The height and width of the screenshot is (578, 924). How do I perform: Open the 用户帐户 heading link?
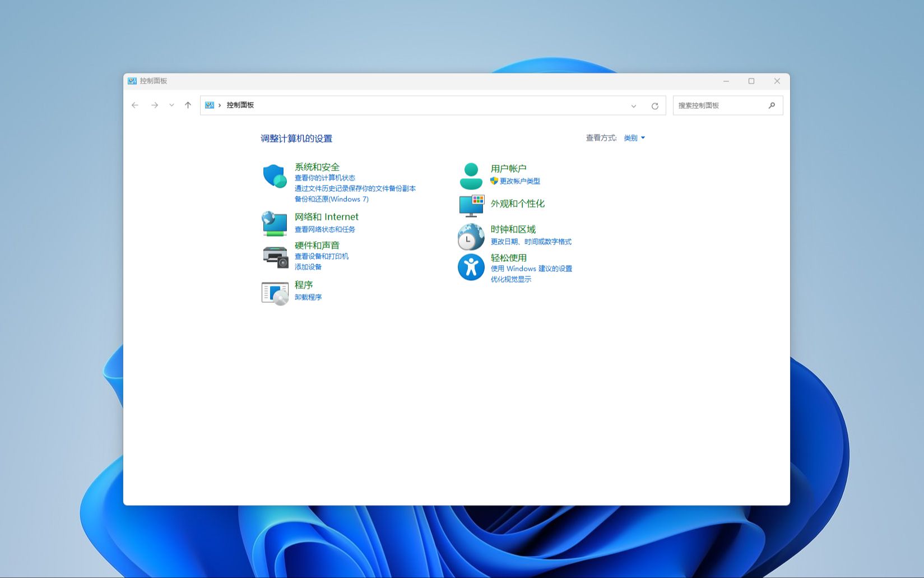[x=509, y=169]
